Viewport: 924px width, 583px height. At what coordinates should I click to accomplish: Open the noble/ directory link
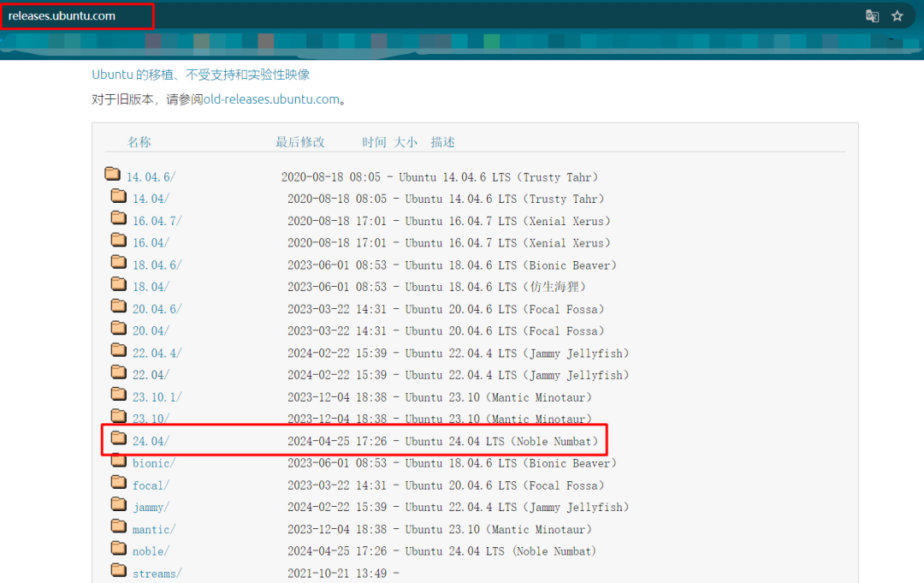pyautogui.click(x=151, y=551)
